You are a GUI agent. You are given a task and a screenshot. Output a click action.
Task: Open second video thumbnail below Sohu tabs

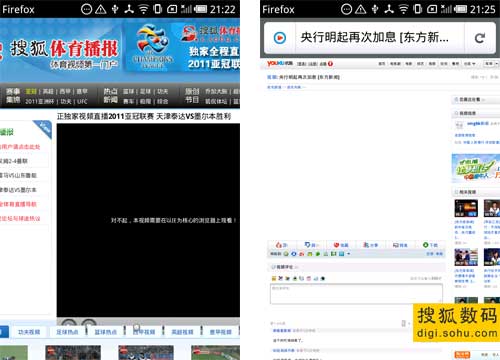coord(73,353)
